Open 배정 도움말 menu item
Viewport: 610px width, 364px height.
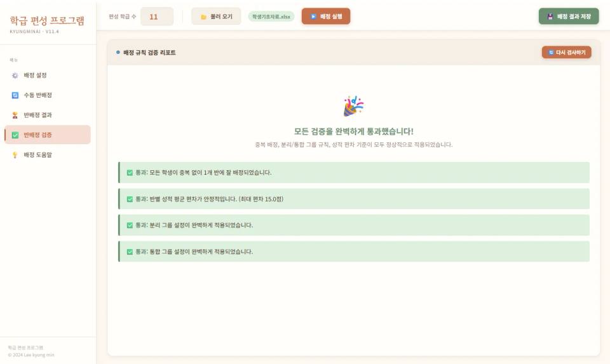(48, 155)
